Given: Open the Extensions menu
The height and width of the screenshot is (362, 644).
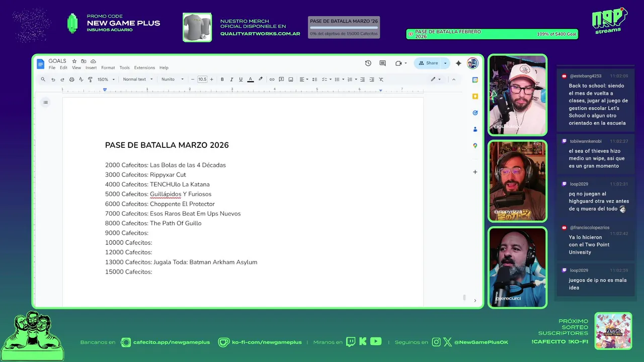Looking at the screenshot, I should [144, 68].
